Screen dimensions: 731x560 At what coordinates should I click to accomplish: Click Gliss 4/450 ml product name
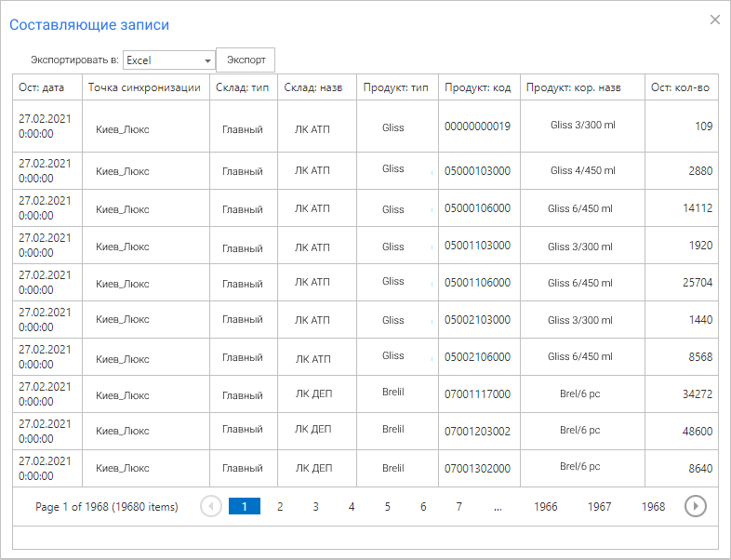click(583, 170)
